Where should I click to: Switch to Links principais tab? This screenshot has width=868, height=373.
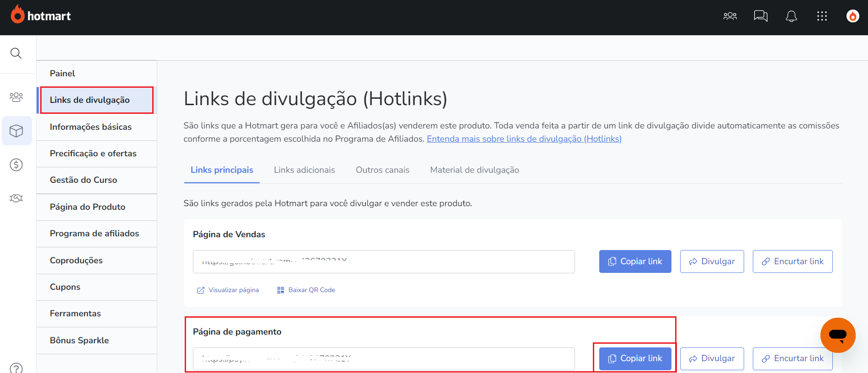point(222,170)
